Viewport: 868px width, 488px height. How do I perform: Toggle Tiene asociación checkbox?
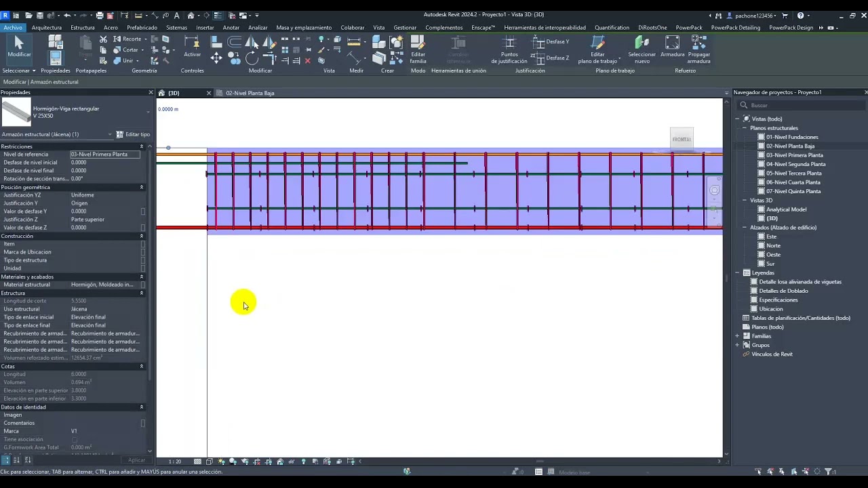pyautogui.click(x=75, y=439)
